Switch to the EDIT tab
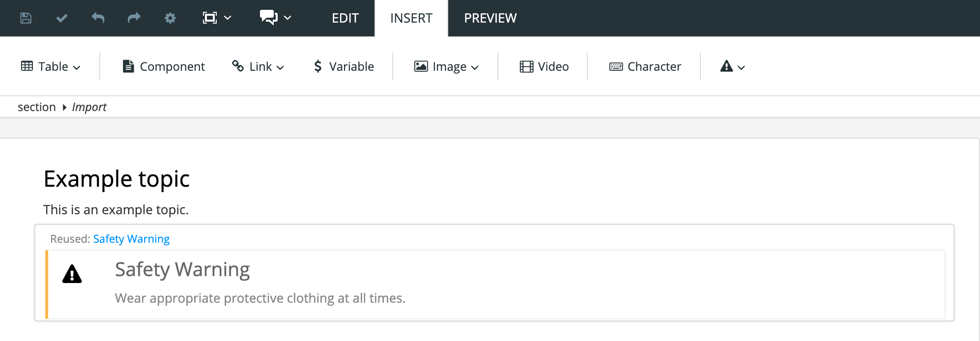Screen dimensions: 980x341 click(345, 18)
